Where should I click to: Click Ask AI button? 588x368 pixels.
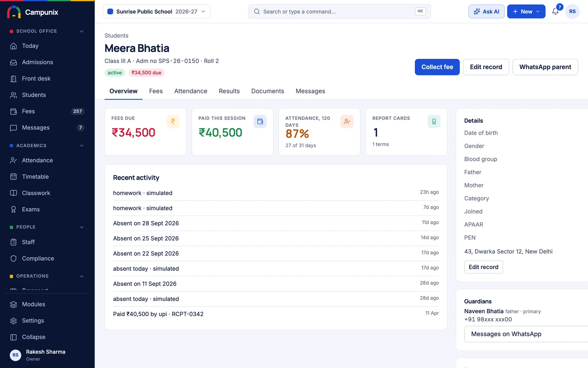(x=486, y=11)
